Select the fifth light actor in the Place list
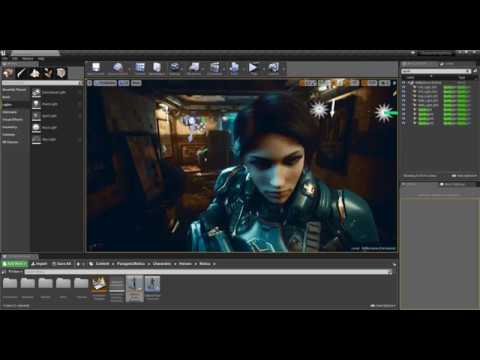 coord(56,139)
